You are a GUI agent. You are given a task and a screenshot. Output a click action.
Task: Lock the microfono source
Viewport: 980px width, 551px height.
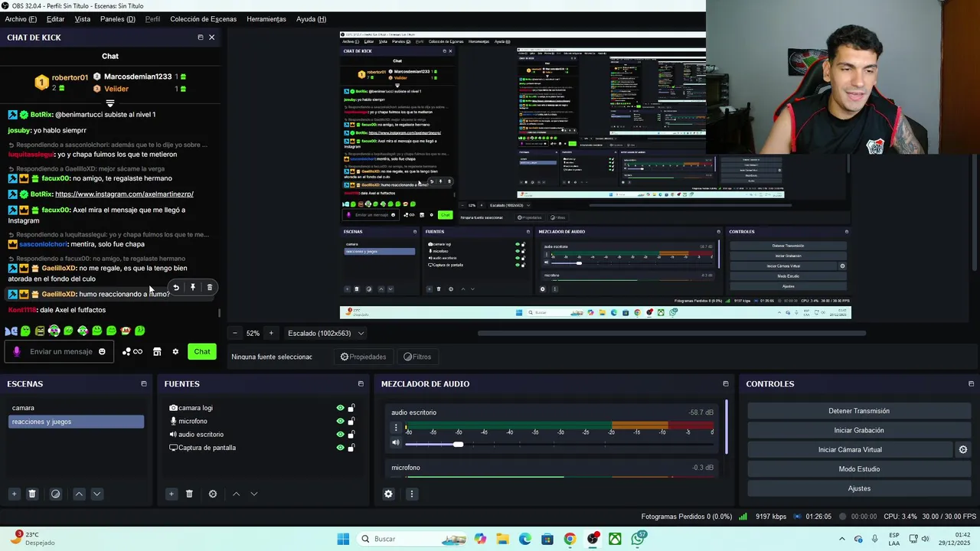tap(351, 421)
